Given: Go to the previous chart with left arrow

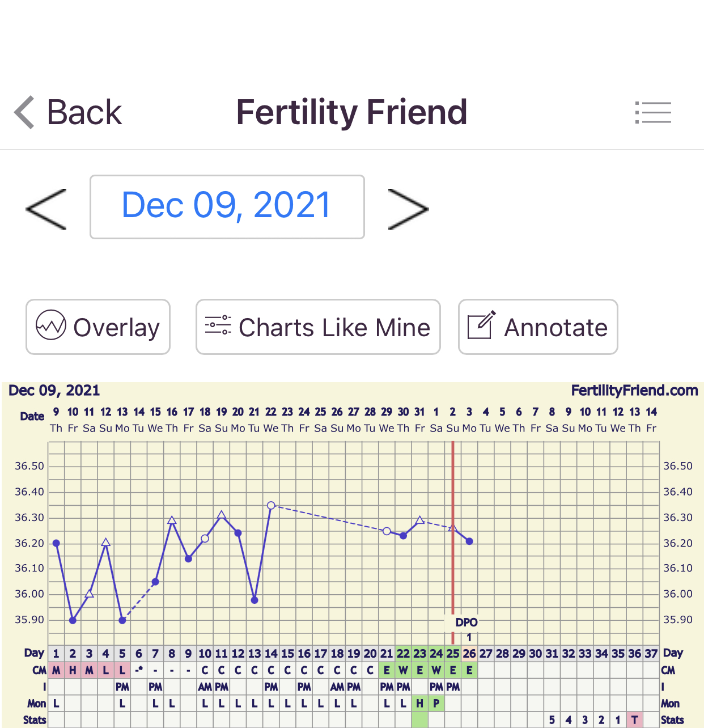Looking at the screenshot, I should (x=46, y=209).
